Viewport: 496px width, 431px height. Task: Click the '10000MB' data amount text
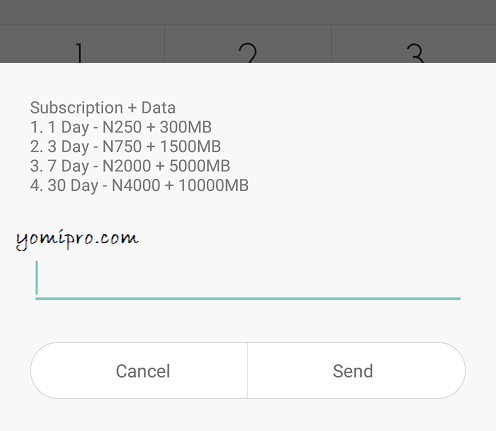(214, 185)
